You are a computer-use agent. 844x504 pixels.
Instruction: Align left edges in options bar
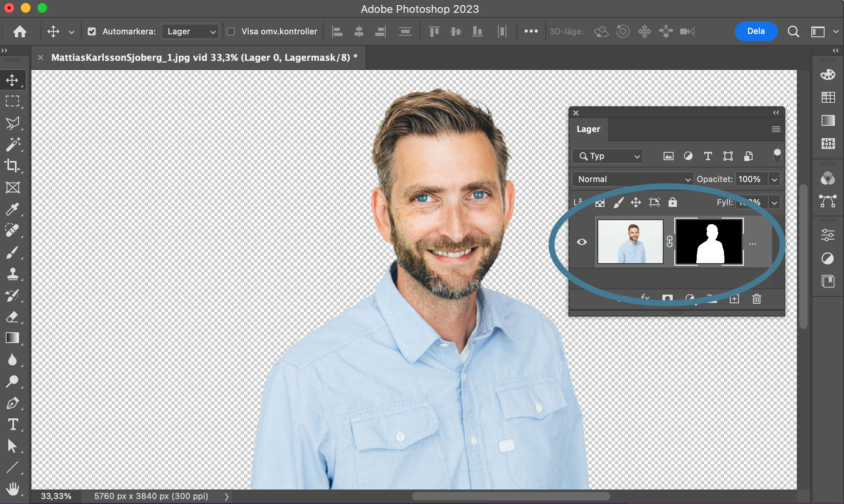click(x=338, y=31)
